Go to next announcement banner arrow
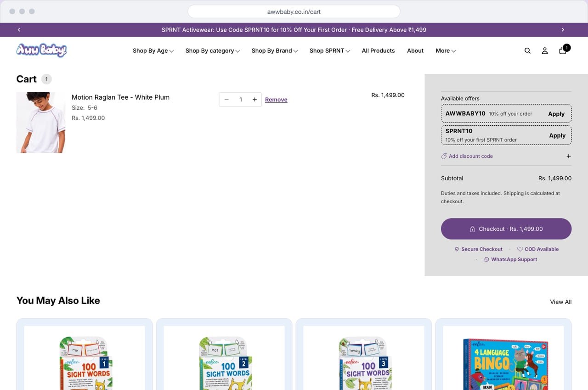Screen dimensions: 588x390 click(x=563, y=30)
